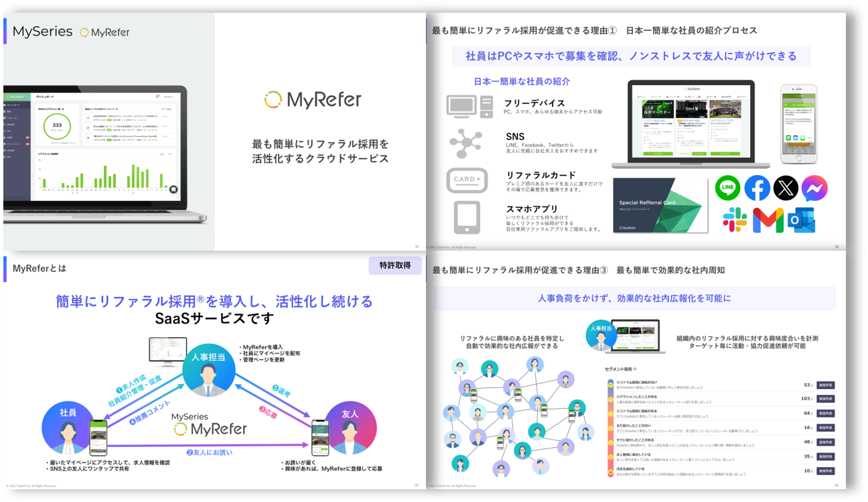Select the dashboard item in laptop sidebar

click(15, 105)
